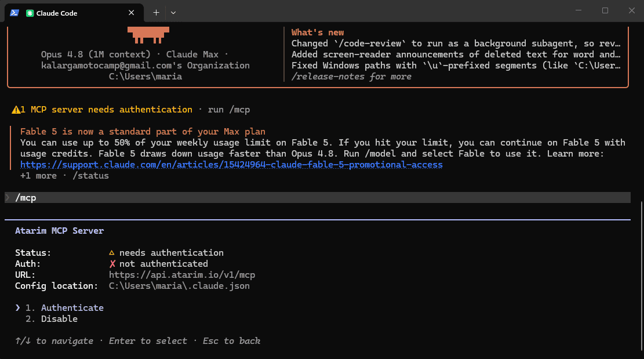
Task: Click the 'Esc to back' hint
Action: click(x=231, y=341)
